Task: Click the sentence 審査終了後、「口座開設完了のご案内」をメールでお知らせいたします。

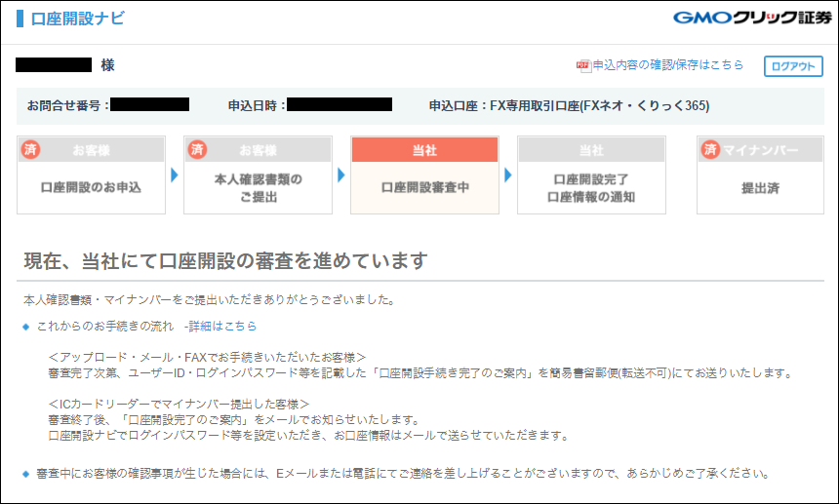Action: (234, 419)
